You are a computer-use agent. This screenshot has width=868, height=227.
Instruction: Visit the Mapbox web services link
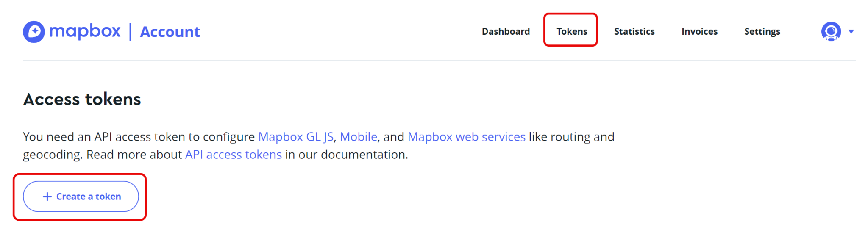pyautogui.click(x=466, y=137)
